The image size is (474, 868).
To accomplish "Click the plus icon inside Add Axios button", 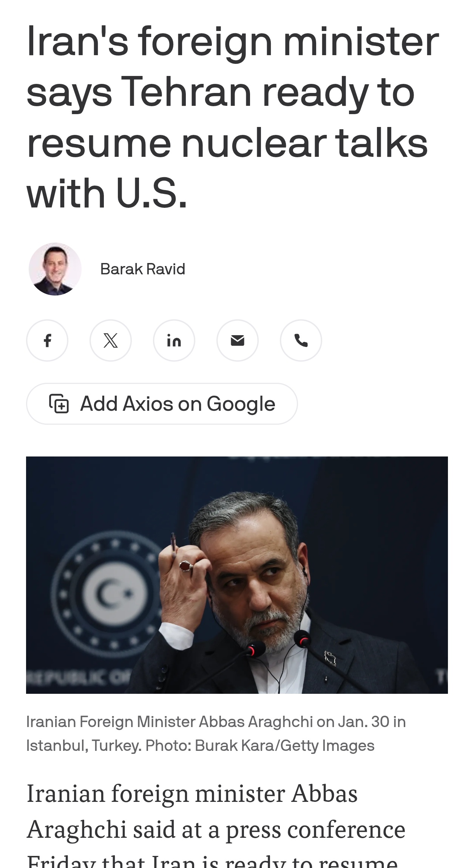I will tap(59, 404).
